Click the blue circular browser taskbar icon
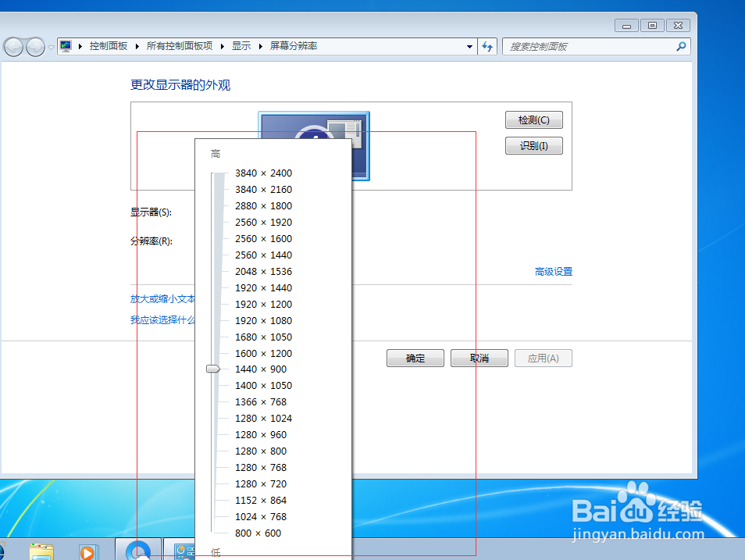 [x=138, y=550]
